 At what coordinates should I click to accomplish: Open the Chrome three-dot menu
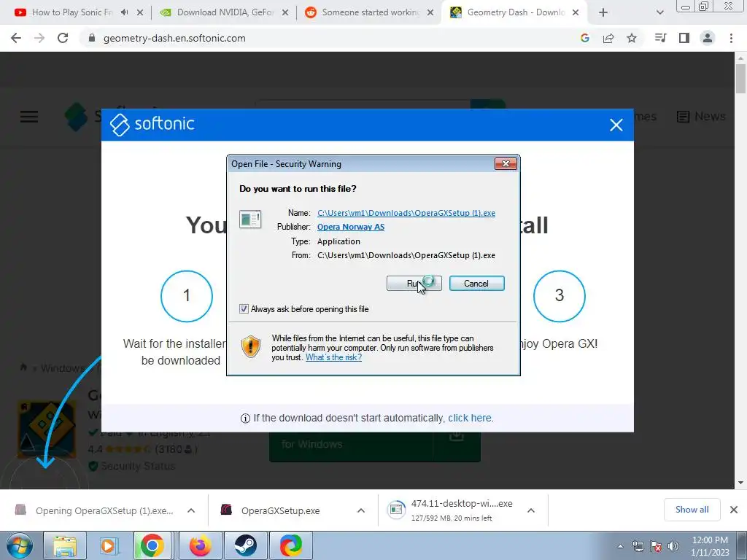pyautogui.click(x=731, y=38)
